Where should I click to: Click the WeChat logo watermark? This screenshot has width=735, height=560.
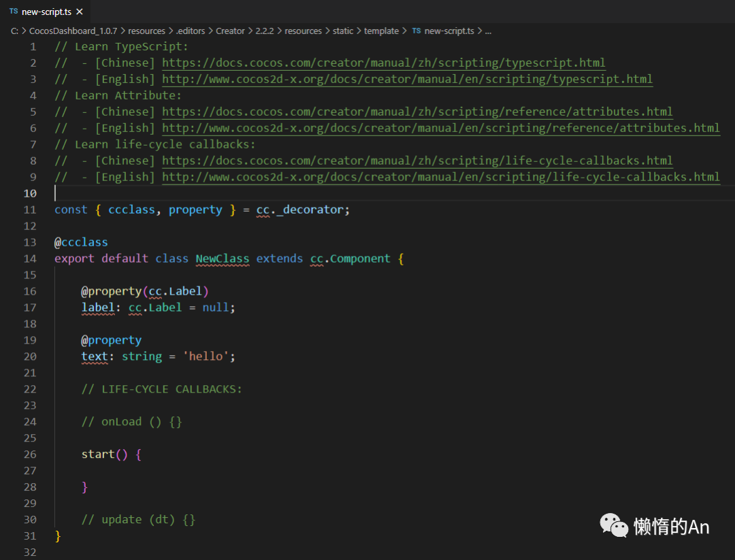click(614, 525)
